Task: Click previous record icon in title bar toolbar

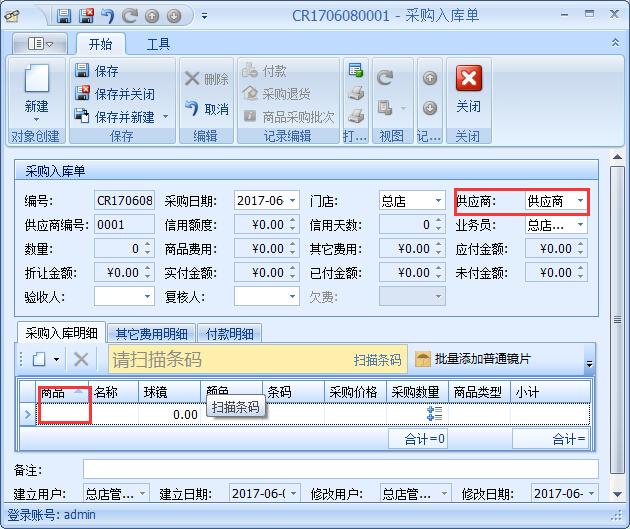Action: tap(152, 16)
